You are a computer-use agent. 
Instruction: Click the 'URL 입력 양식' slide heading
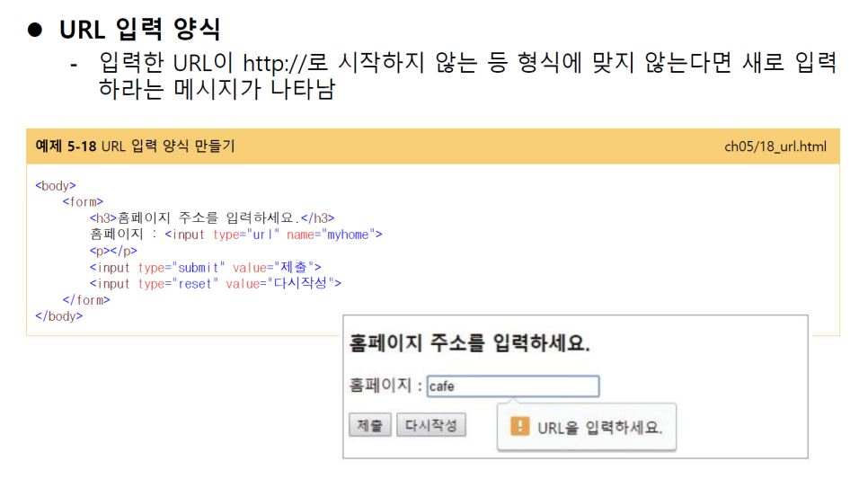[140, 29]
